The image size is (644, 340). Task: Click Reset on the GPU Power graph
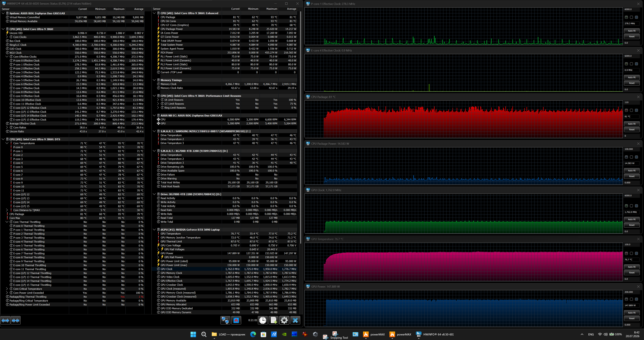click(x=632, y=319)
